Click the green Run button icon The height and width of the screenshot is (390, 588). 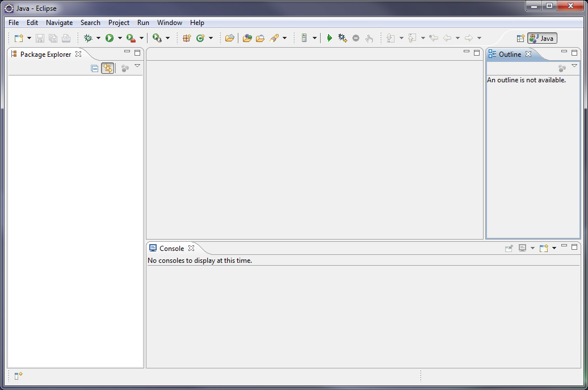click(x=110, y=38)
